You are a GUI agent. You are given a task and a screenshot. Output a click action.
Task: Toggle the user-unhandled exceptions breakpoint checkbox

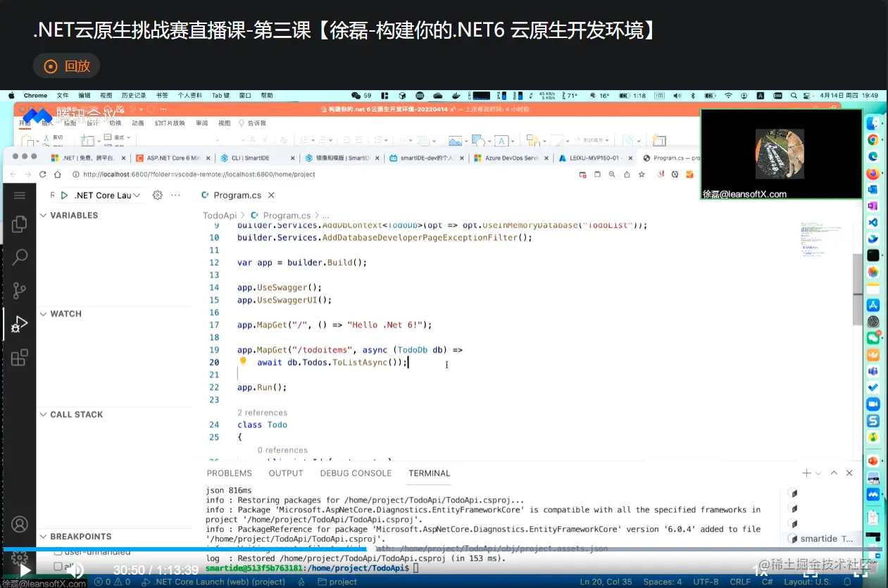[58, 552]
